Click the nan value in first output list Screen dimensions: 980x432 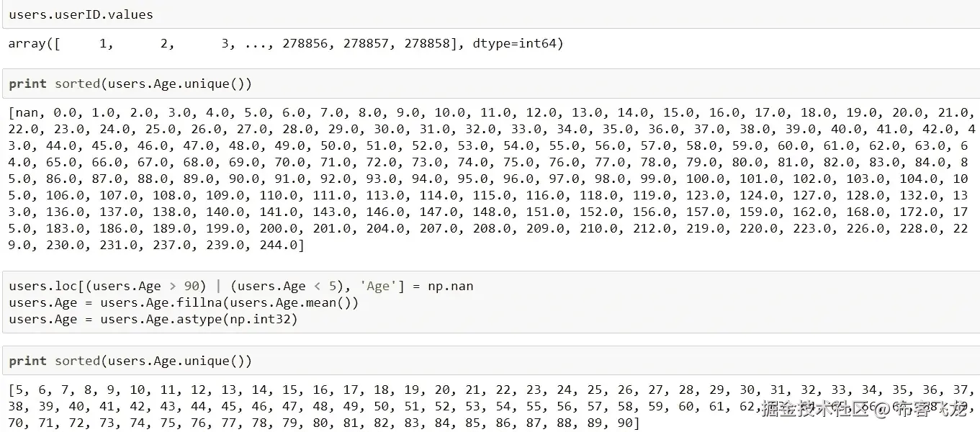click(27, 112)
